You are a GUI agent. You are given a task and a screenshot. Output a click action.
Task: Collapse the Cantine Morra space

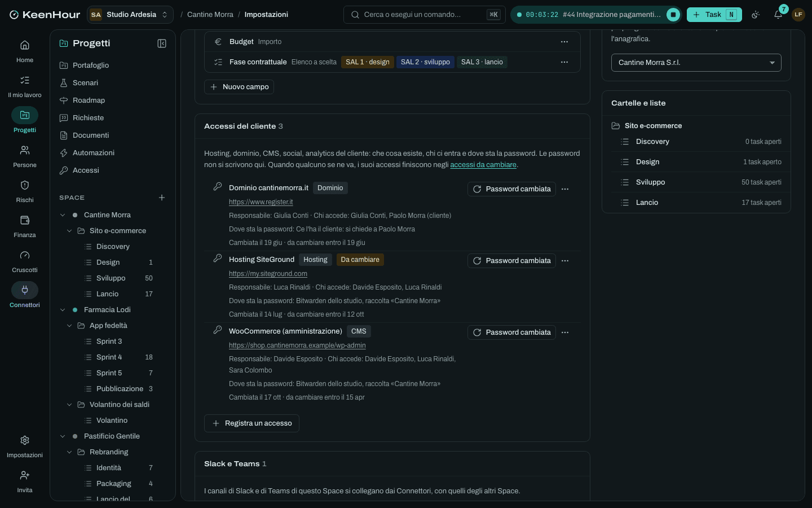tap(63, 215)
